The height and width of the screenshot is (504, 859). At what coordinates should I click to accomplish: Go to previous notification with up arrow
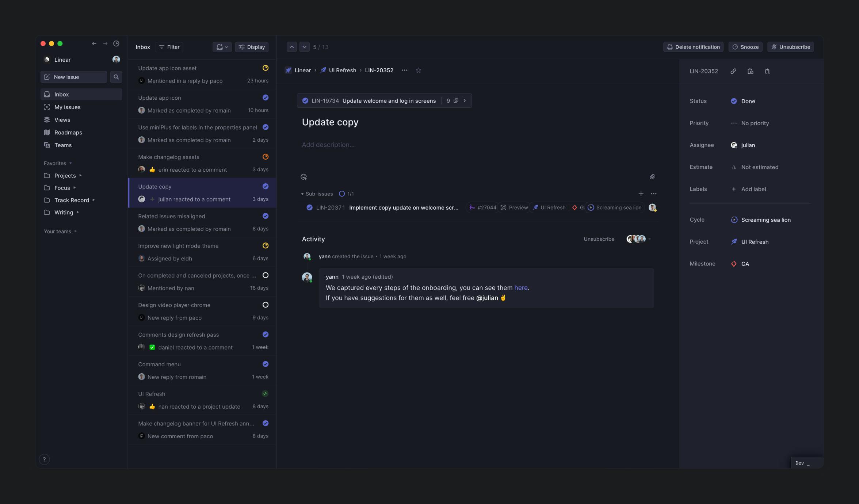point(292,47)
